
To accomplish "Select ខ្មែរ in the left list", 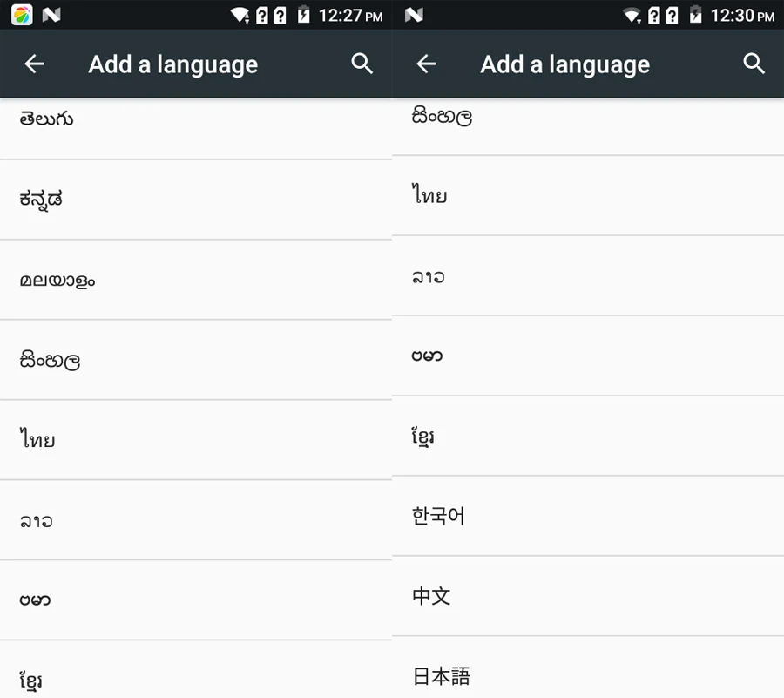I will coord(196,669).
